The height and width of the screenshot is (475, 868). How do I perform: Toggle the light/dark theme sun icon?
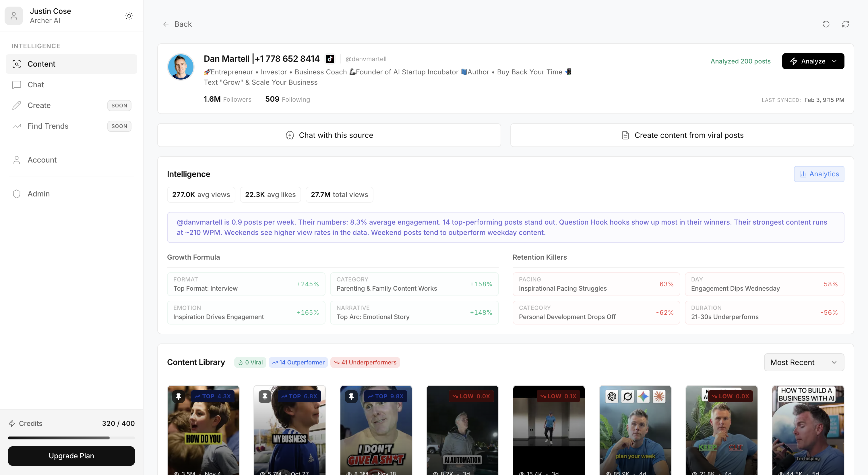click(129, 16)
